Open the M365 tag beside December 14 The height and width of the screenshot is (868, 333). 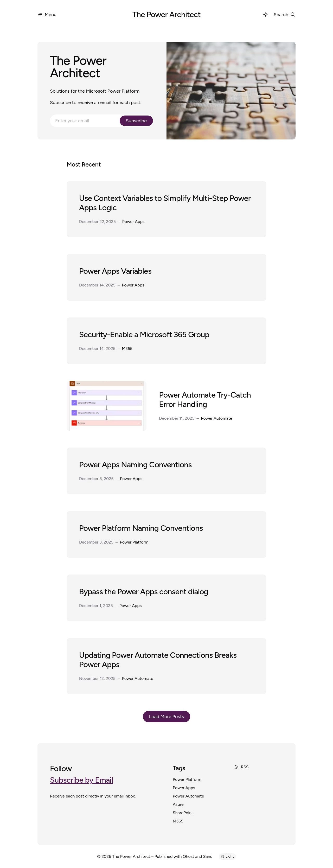[x=127, y=349]
